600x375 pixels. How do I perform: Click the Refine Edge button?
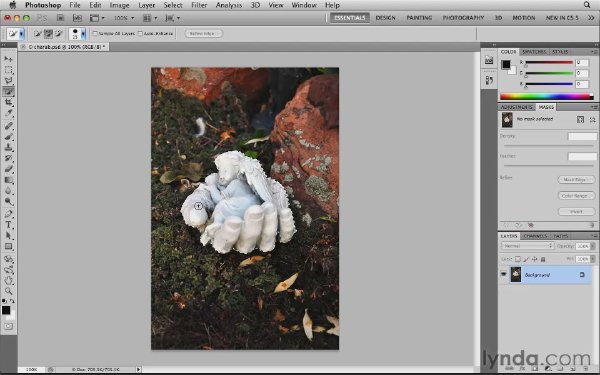[x=204, y=34]
